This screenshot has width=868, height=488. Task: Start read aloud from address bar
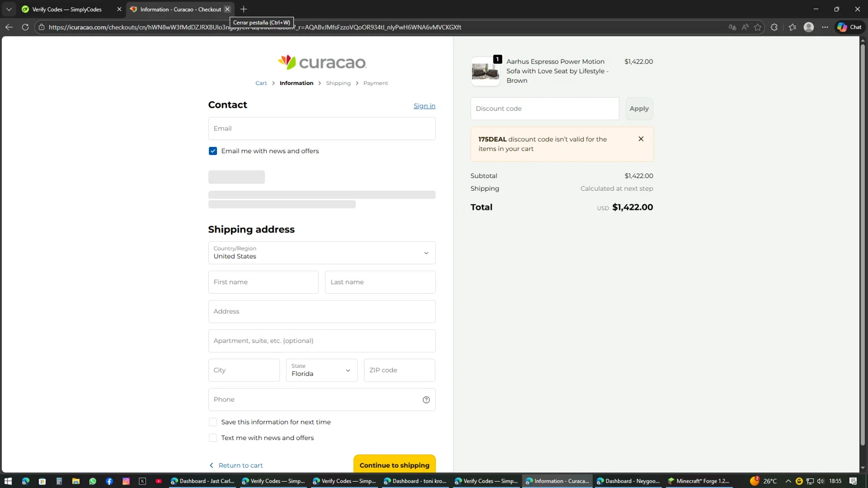click(745, 27)
